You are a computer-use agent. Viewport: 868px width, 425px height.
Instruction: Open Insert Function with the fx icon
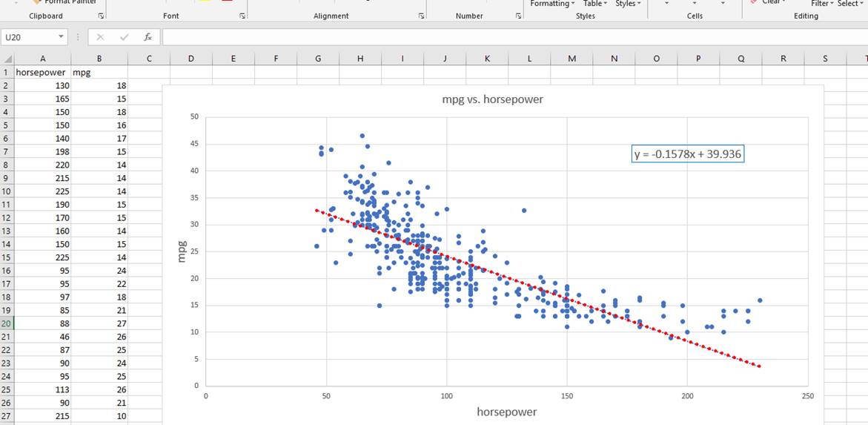(148, 37)
